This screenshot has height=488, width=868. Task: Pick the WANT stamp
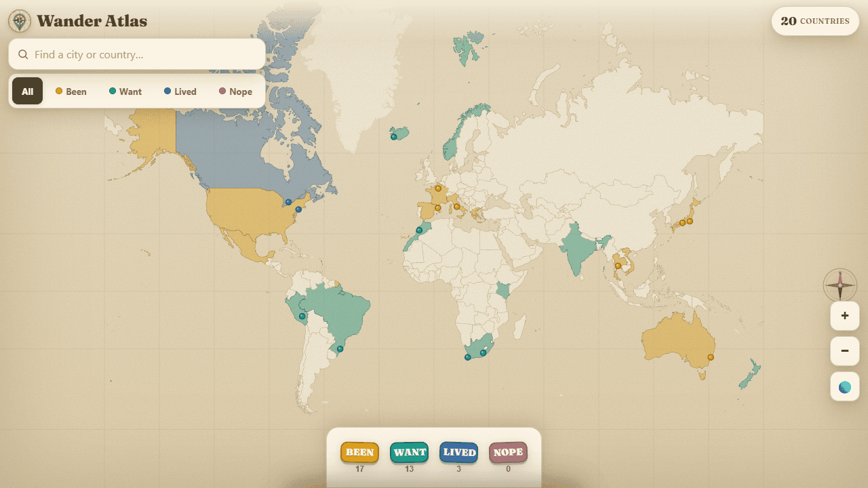(410, 452)
